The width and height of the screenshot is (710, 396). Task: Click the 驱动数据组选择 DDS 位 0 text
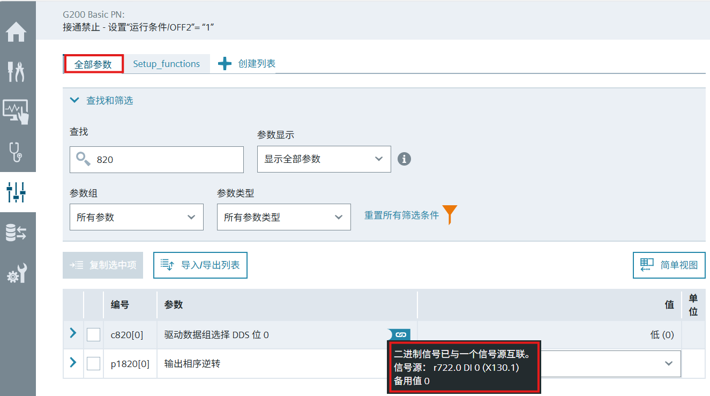[x=216, y=335]
